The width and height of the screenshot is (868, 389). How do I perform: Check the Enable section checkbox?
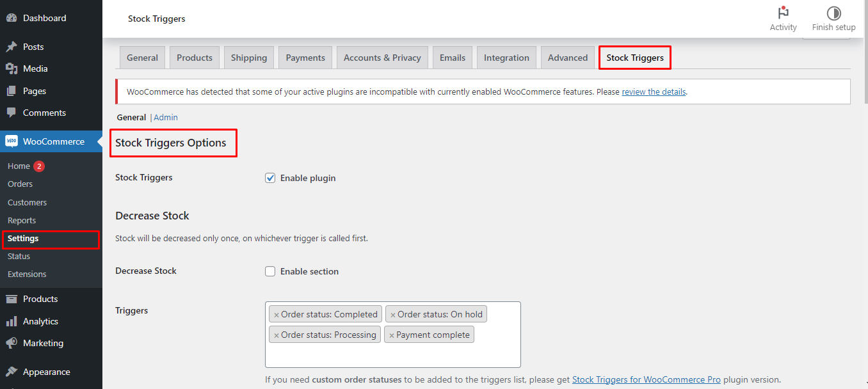tap(270, 271)
